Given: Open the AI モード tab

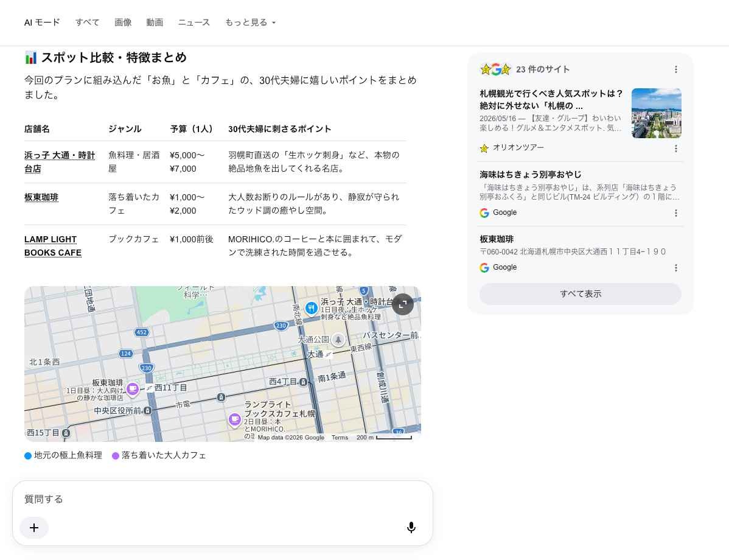Looking at the screenshot, I should tap(42, 23).
